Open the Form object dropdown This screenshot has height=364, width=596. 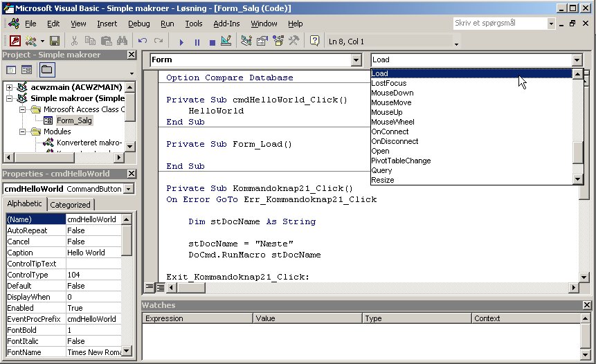(x=356, y=60)
